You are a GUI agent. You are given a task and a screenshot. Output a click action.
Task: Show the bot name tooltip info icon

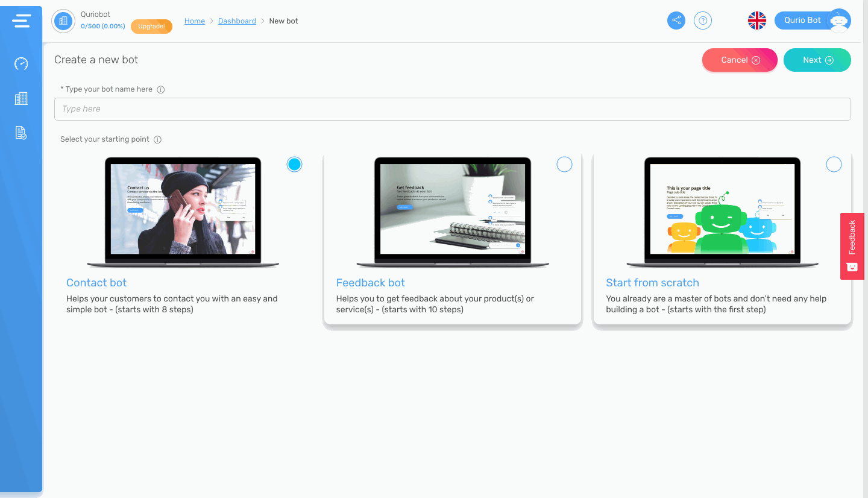(160, 89)
